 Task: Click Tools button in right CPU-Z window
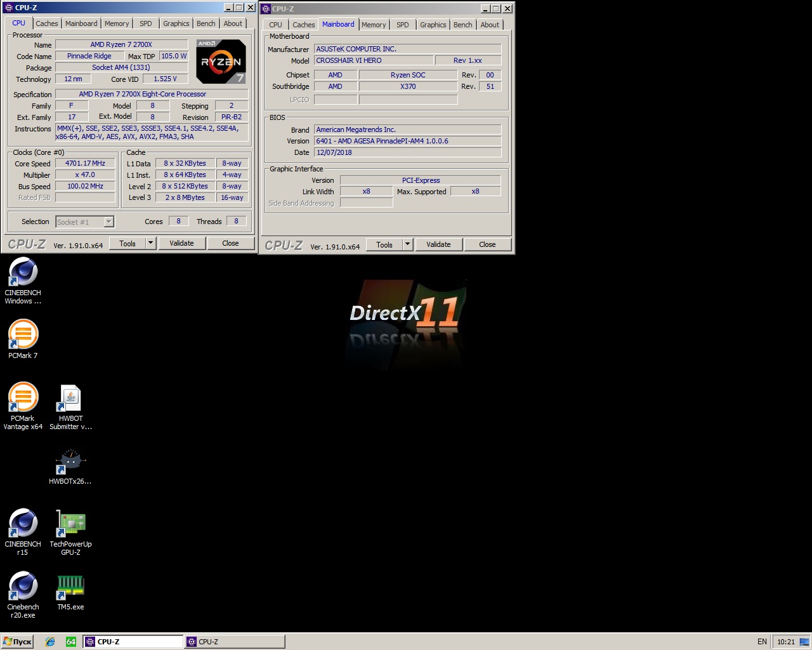coord(384,244)
